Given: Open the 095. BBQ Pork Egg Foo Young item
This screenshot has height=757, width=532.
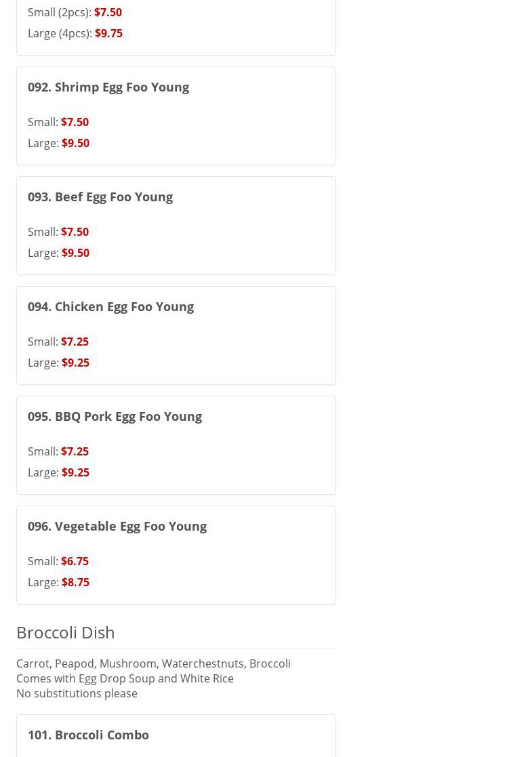Looking at the screenshot, I should click(115, 416).
